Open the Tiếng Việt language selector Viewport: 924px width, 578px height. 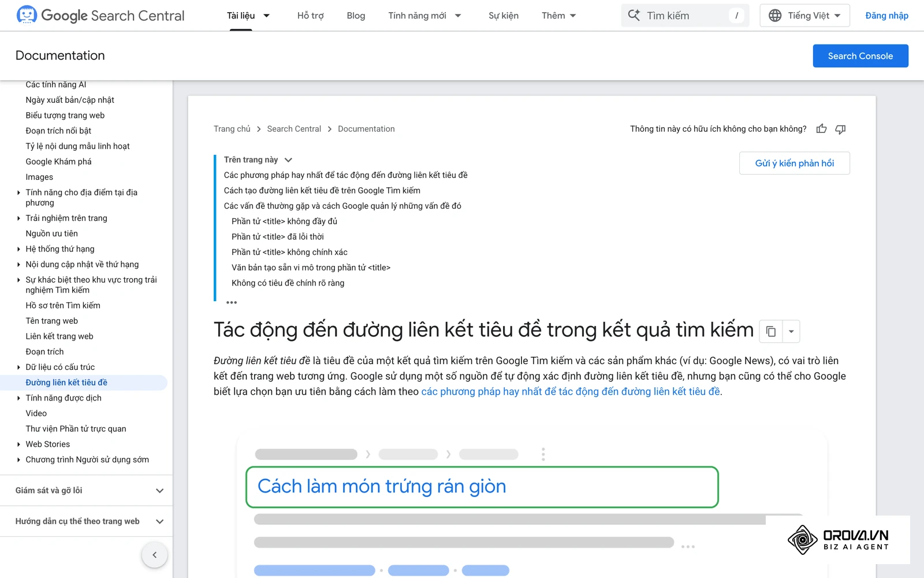point(804,16)
